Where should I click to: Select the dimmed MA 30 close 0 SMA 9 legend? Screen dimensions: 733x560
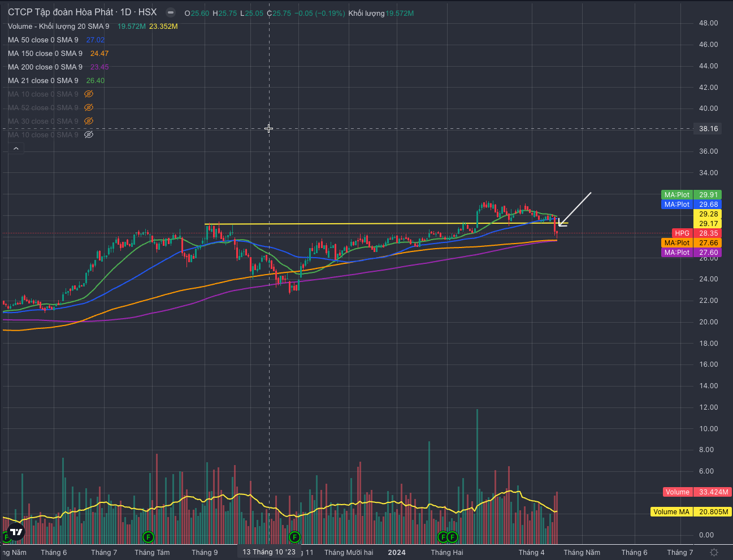[43, 121]
